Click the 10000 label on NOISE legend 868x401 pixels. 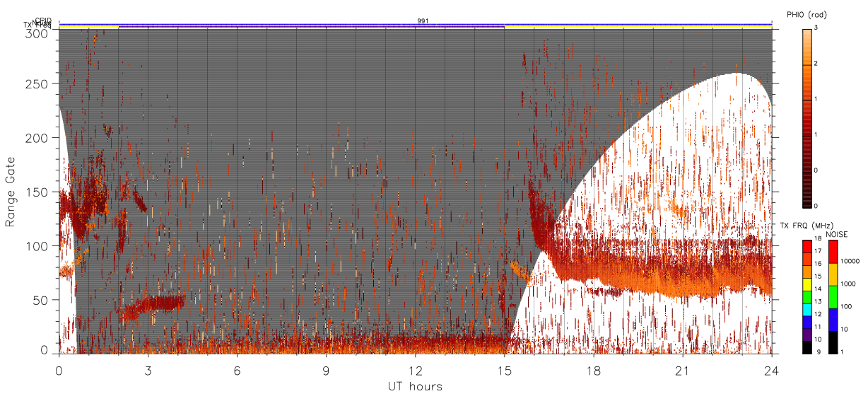point(850,261)
